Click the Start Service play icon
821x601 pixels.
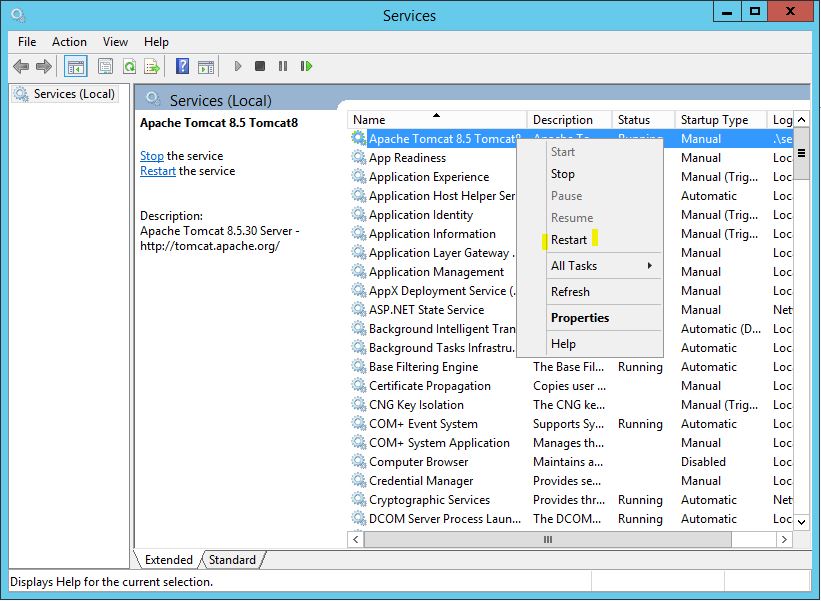(x=238, y=66)
